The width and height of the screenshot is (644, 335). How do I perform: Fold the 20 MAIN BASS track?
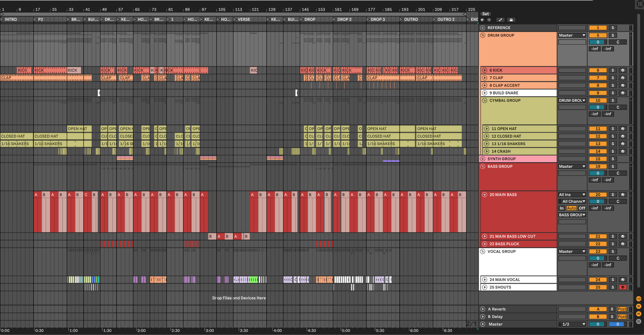484,195
